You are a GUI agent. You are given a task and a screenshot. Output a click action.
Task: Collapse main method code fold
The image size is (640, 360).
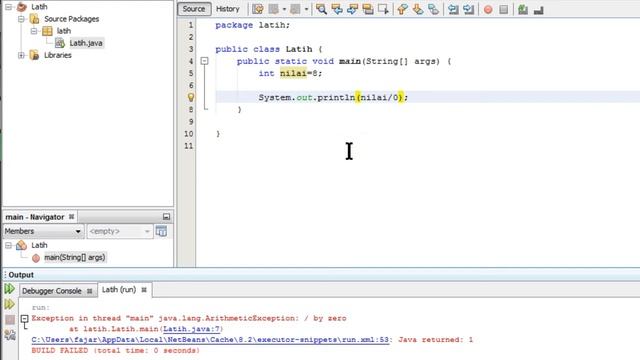tap(204, 61)
